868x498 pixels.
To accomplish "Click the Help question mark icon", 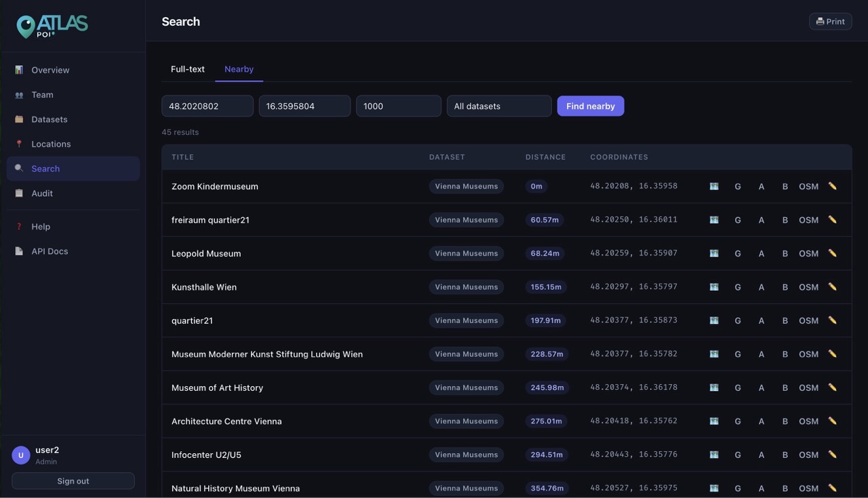I will (x=19, y=227).
